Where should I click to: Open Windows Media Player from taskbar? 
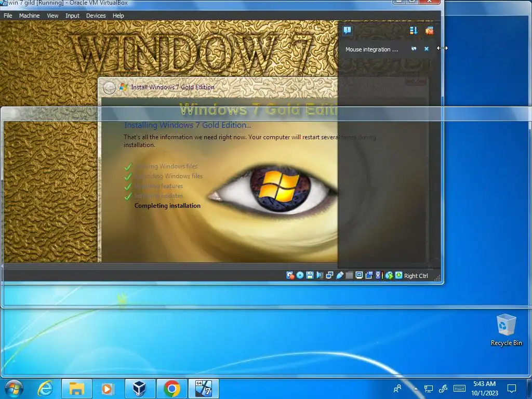(108, 389)
